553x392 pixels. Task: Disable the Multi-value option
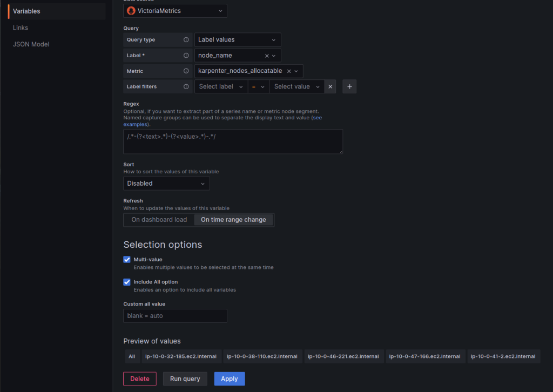(126, 260)
